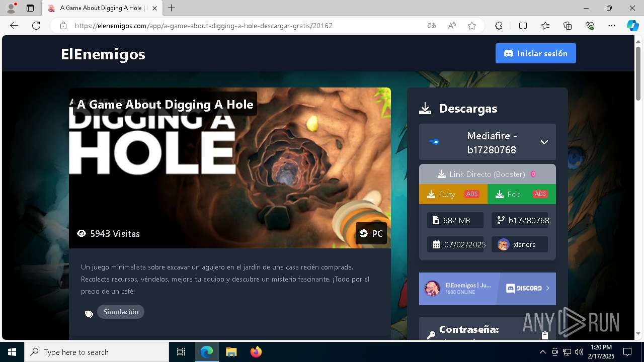Viewport: 644px width, 362px height.
Task: Launch Firefox from taskbar
Action: 256,352
